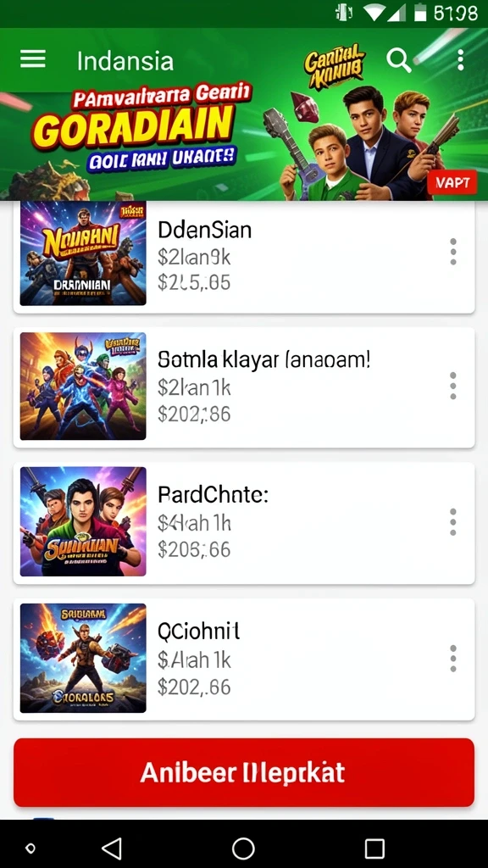
Task: Open the DdenSian game thumbnail
Action: pos(83,253)
